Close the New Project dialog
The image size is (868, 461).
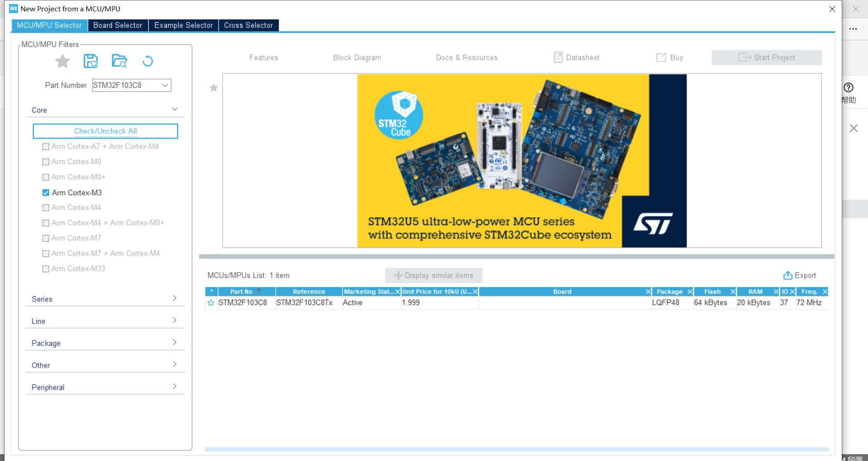coord(832,9)
